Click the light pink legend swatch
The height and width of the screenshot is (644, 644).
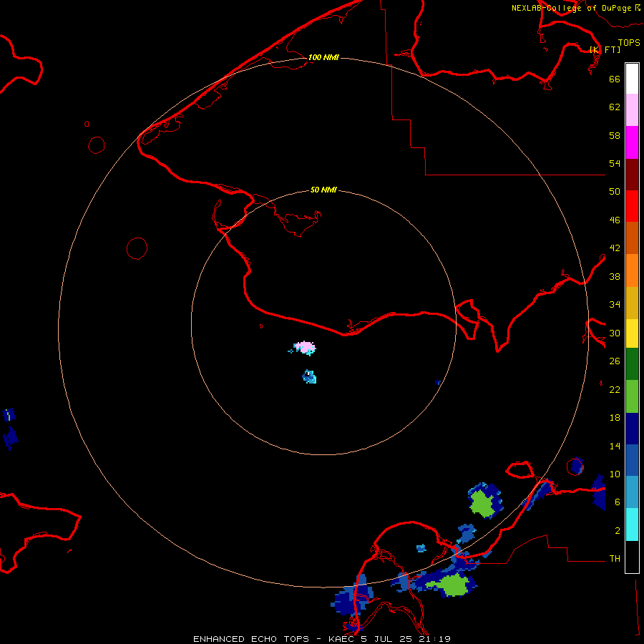tap(632, 109)
